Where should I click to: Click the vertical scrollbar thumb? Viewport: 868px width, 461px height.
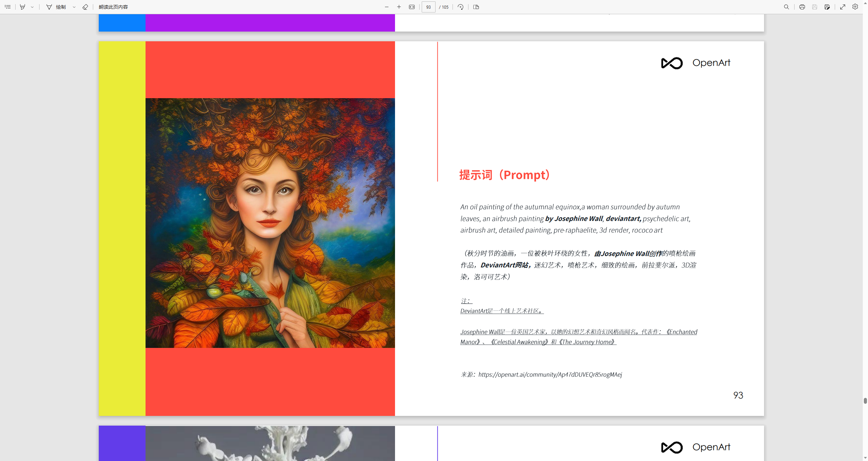[x=865, y=401]
